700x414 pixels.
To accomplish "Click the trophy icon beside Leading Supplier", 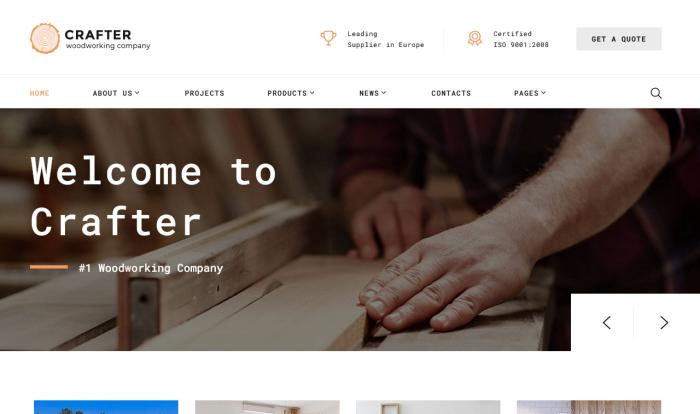I will [328, 38].
